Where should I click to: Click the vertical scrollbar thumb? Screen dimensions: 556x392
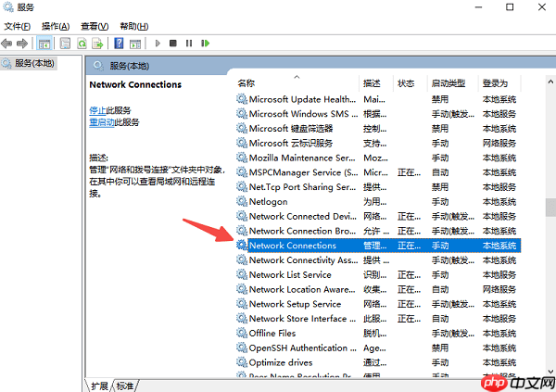pyautogui.click(x=550, y=208)
